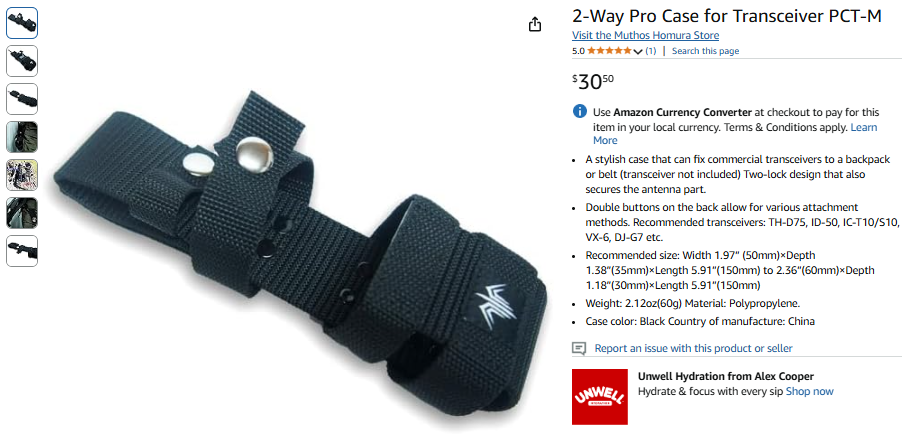This screenshot has width=907, height=434.
Task: Open Learn More currency converter link
Action: tap(735, 134)
